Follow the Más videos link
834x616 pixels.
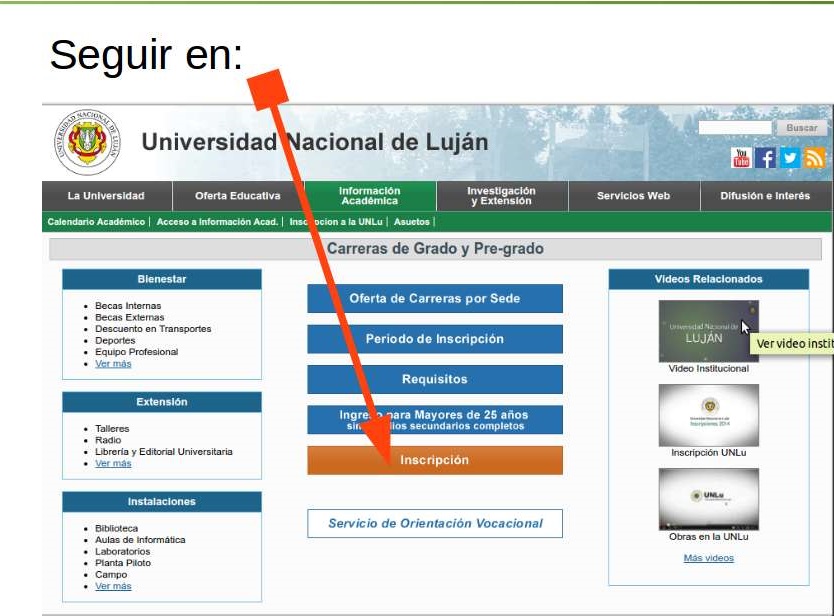click(x=708, y=558)
